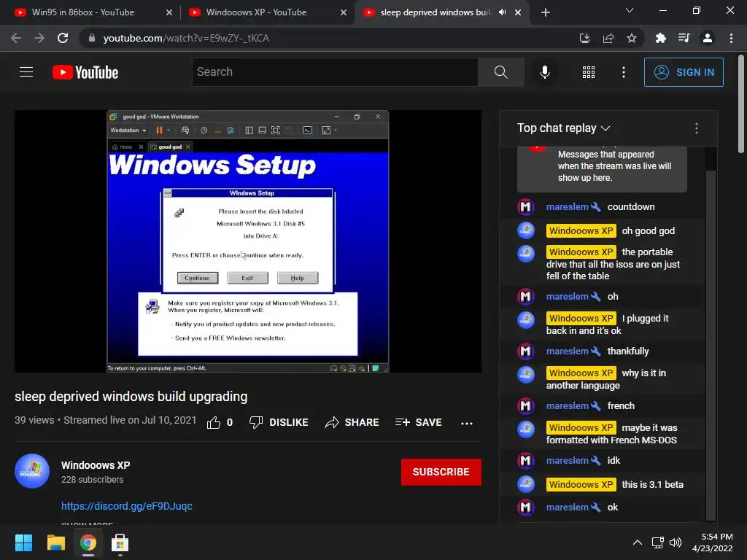
Task: Start voice search with microphone icon
Action: [x=544, y=72]
